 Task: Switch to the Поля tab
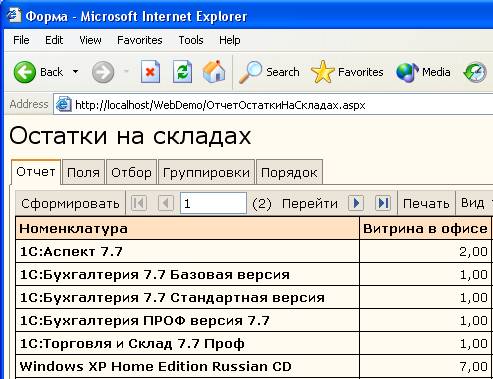pos(83,172)
